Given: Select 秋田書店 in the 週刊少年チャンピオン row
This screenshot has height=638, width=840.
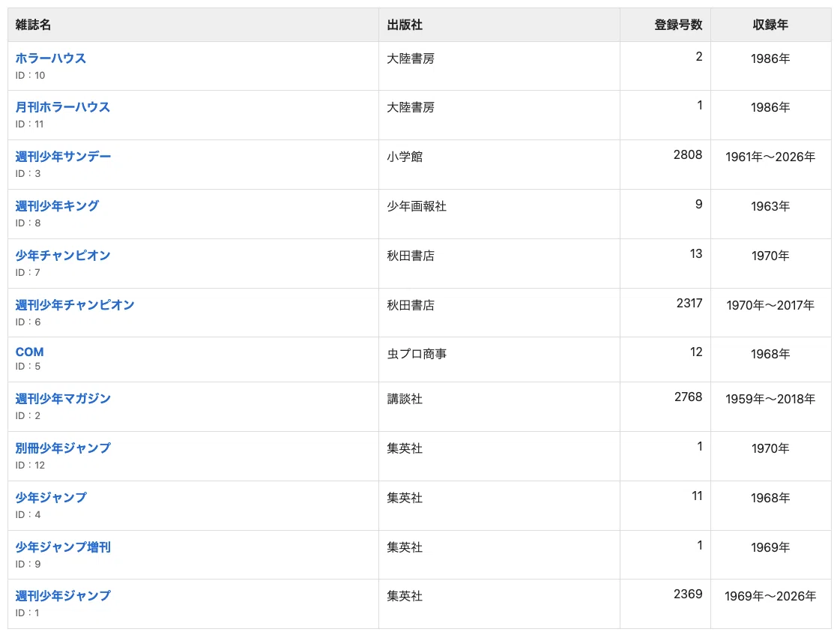Looking at the screenshot, I should click(411, 305).
